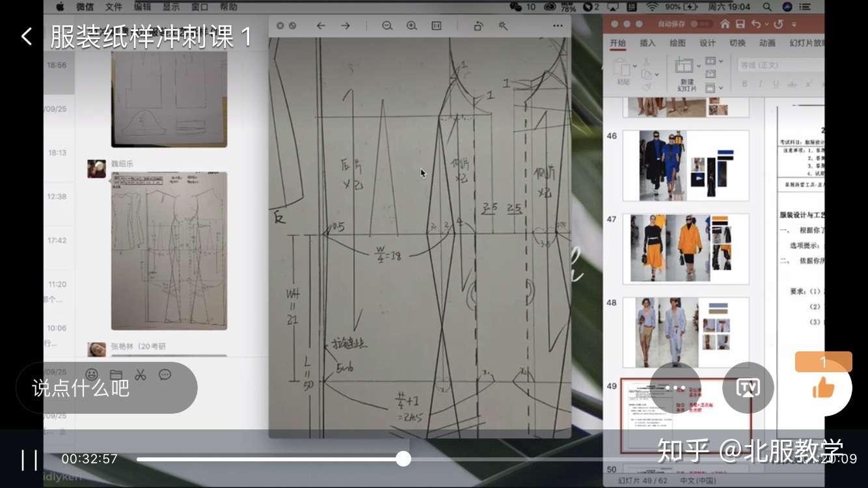Fit image to actual size in viewer
The height and width of the screenshot is (488, 868).
(x=437, y=26)
